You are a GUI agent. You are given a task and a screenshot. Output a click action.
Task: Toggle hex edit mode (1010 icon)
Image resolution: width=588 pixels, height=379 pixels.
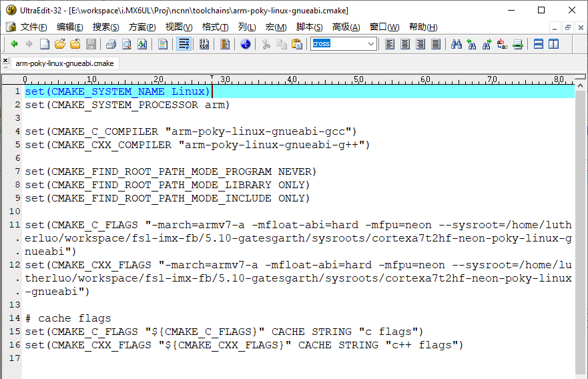click(204, 44)
